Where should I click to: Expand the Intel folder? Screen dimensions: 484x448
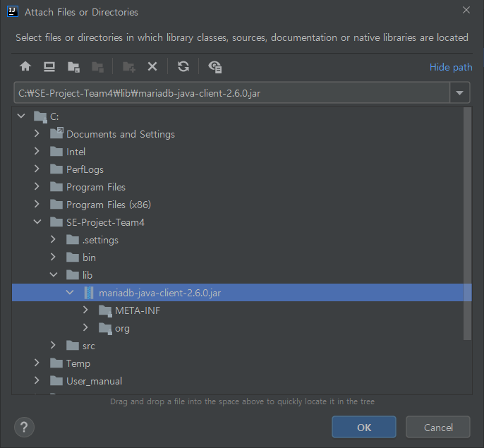click(37, 151)
